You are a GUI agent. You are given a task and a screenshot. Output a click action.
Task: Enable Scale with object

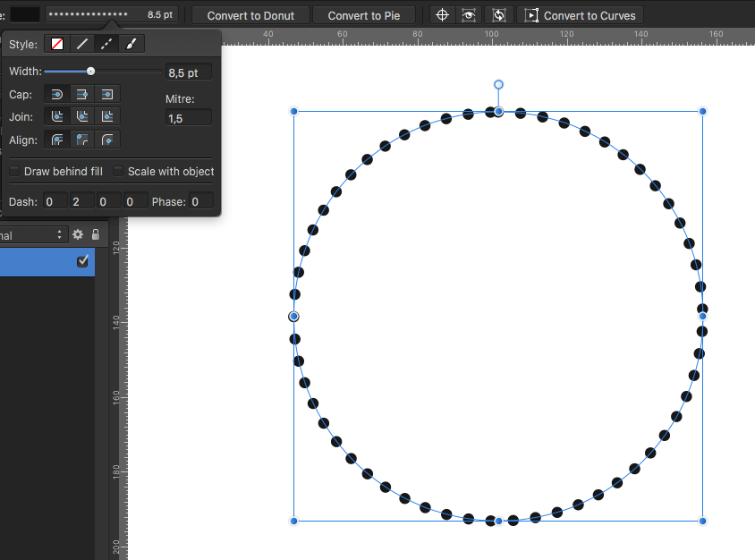click(x=118, y=172)
